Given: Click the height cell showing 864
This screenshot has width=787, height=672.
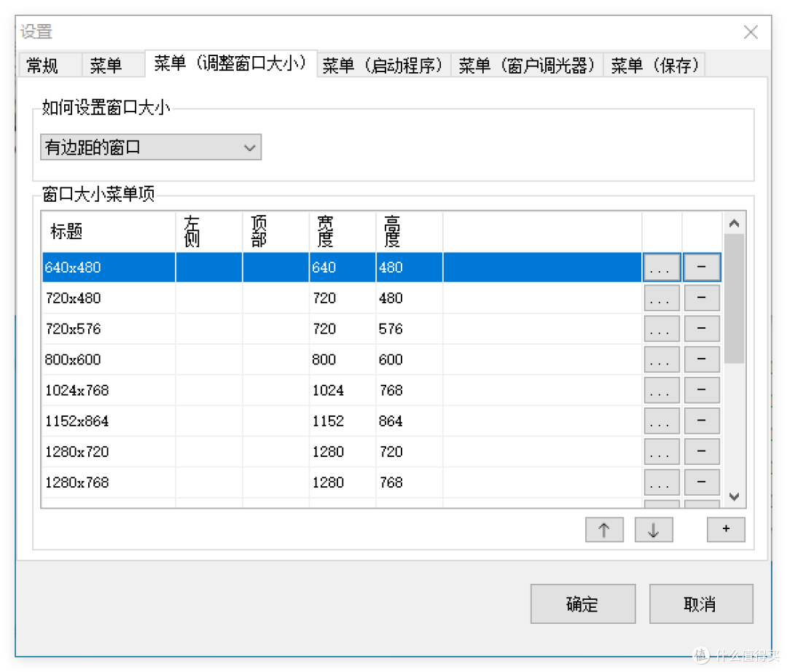Looking at the screenshot, I should pos(409,421).
